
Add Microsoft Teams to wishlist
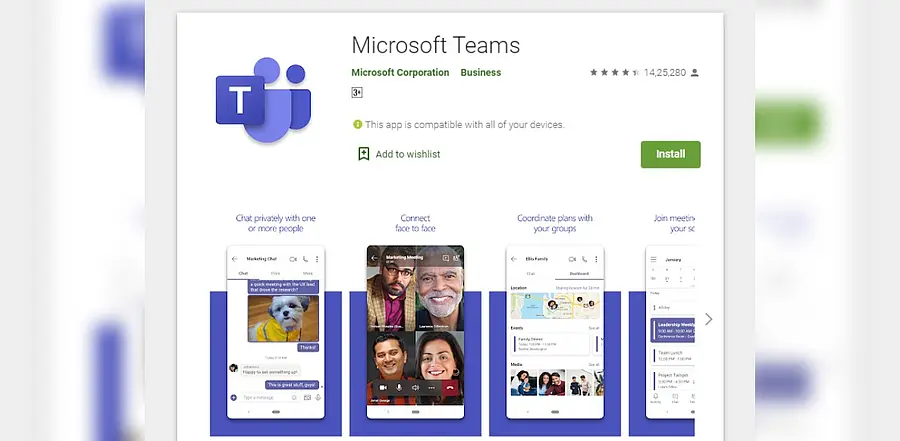click(398, 154)
